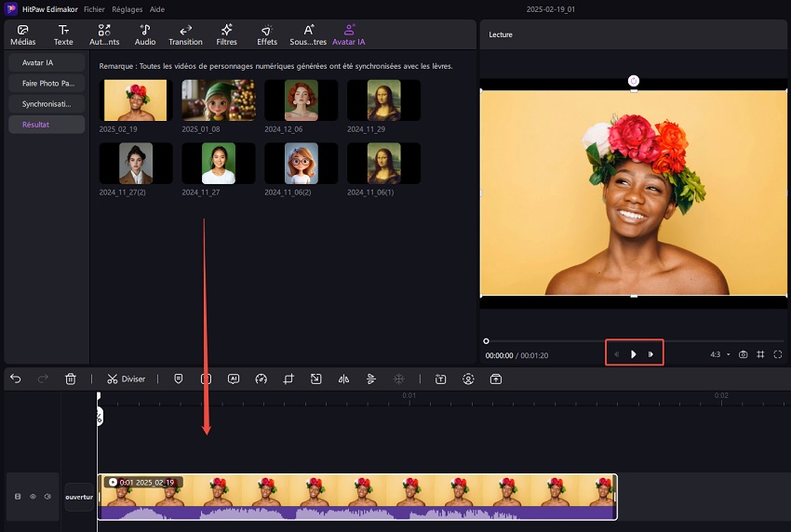
Task: Click the preview image of the woman
Action: (634, 193)
